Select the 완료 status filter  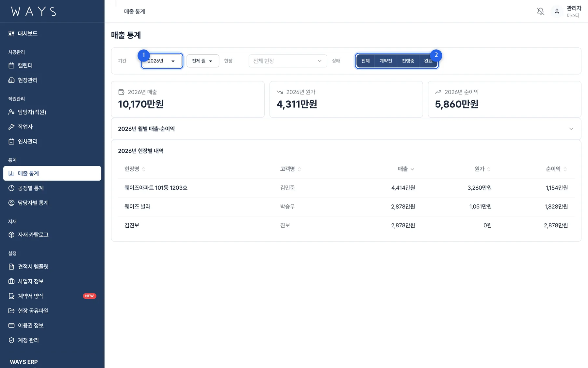428,61
